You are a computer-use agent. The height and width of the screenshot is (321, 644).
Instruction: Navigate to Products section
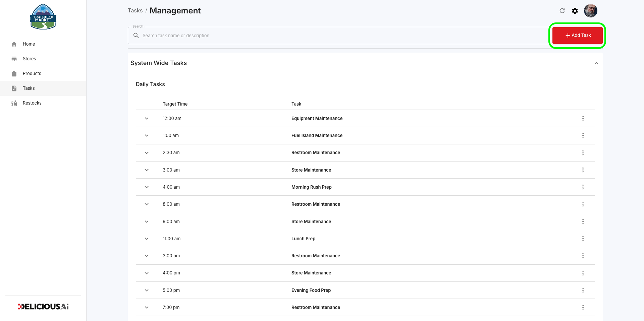point(43,74)
